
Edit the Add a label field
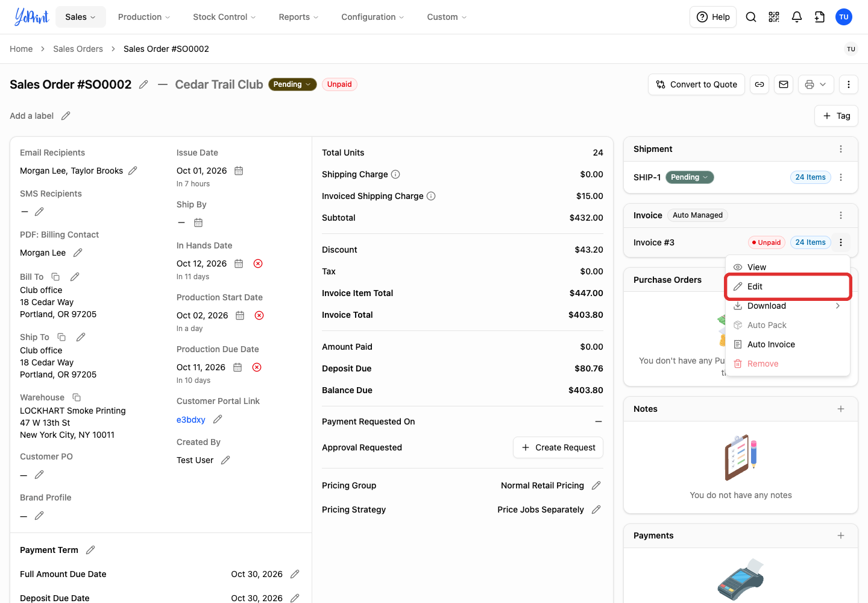(x=66, y=116)
